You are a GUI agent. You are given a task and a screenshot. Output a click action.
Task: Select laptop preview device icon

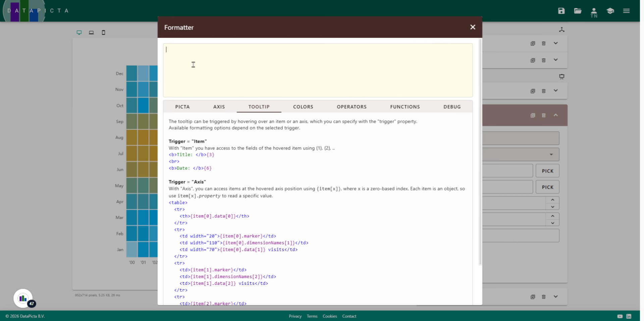pos(91,33)
